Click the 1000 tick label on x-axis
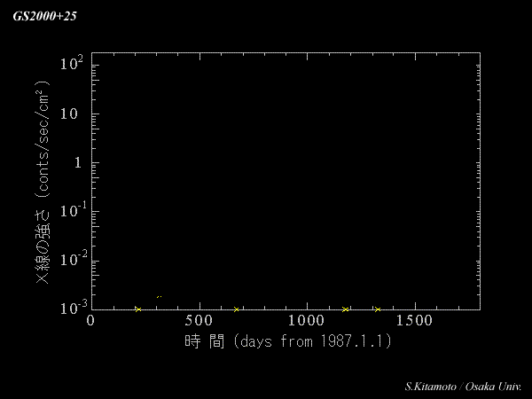This screenshot has height=399, width=532. (x=306, y=321)
